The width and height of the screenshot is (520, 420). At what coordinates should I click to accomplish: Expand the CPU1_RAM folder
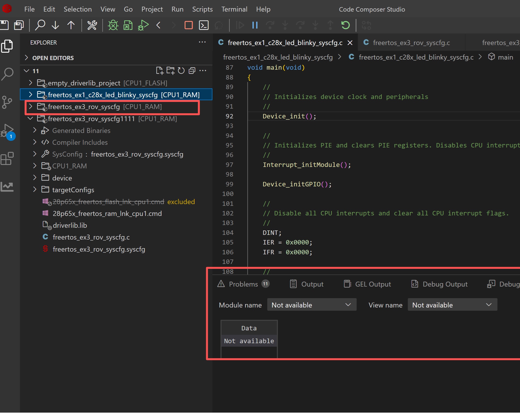click(x=35, y=166)
